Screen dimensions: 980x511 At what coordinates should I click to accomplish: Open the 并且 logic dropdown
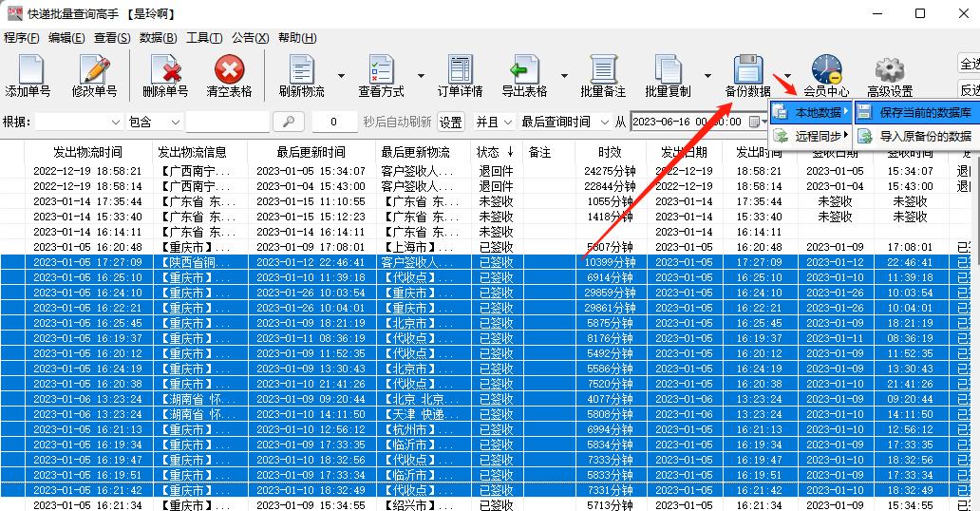click(x=493, y=122)
